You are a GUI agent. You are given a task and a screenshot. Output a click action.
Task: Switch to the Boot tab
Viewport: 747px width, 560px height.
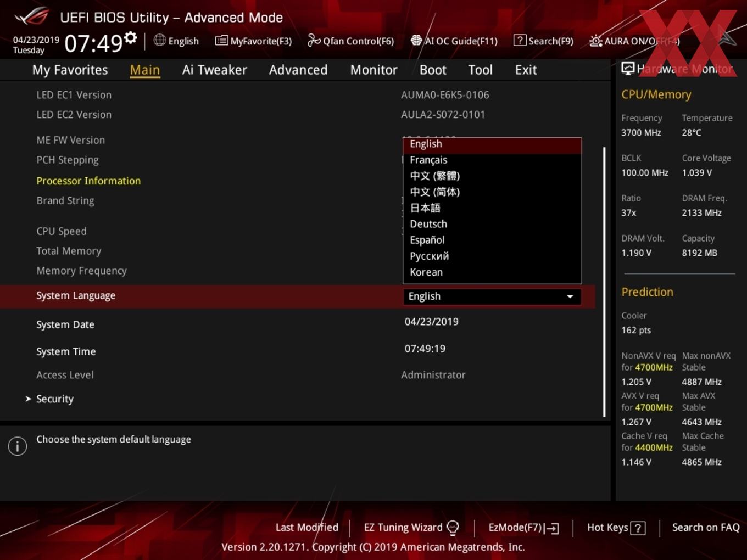[433, 70]
